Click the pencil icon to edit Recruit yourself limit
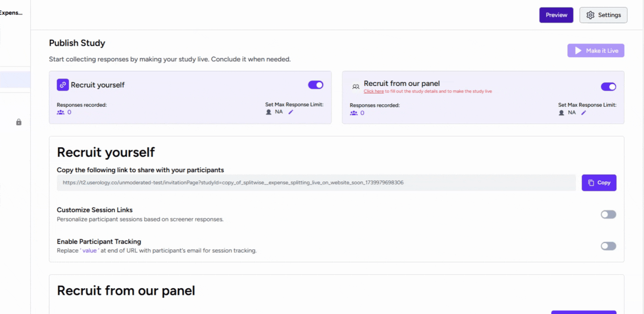The width and height of the screenshot is (644, 314). (x=291, y=112)
